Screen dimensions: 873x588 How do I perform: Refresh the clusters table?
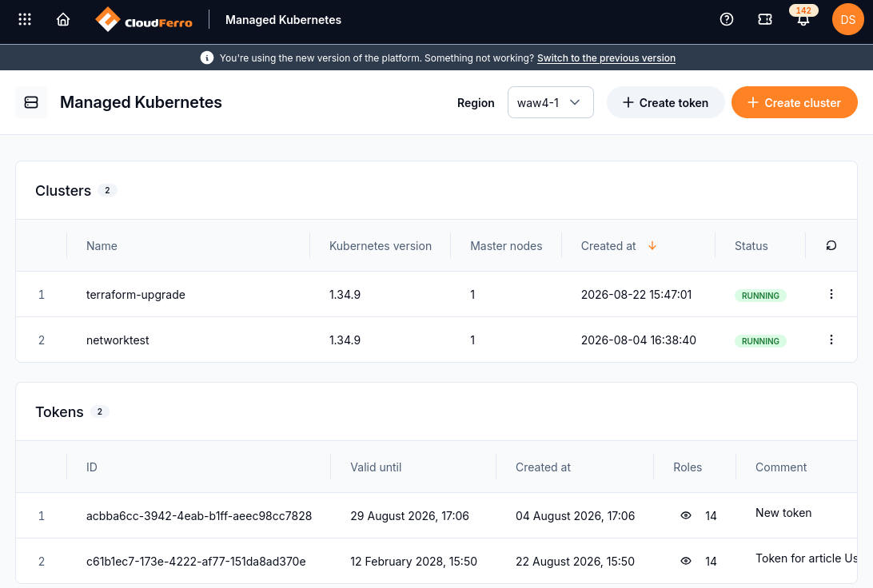pos(831,245)
